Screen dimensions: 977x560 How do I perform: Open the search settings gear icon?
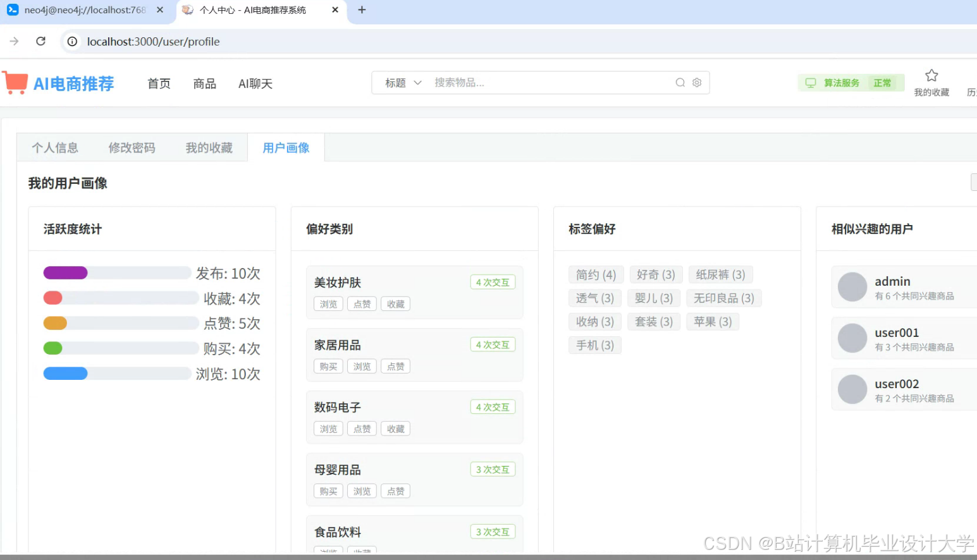[x=696, y=82]
